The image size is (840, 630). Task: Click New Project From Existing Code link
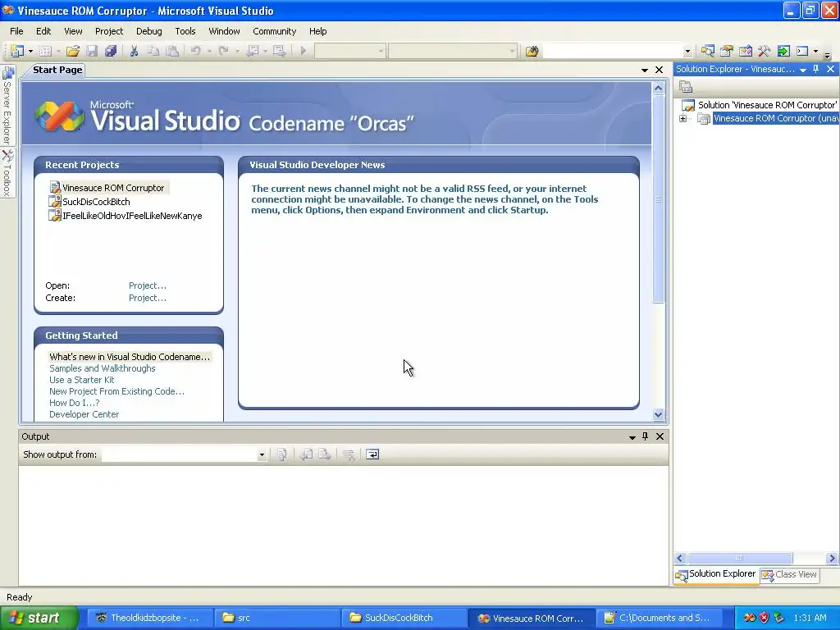(116, 391)
